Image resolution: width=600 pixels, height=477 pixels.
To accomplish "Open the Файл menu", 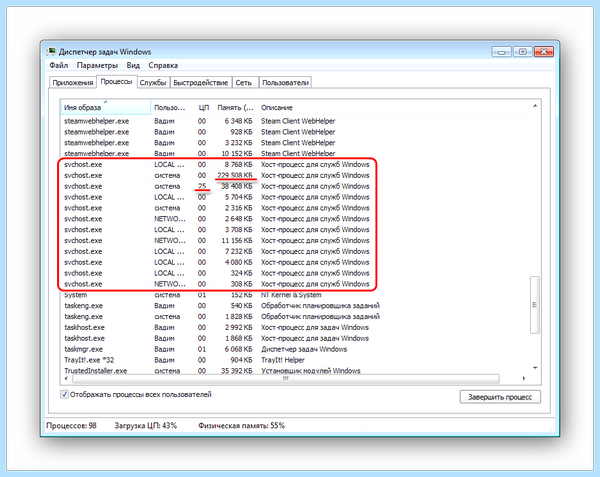I will pos(58,65).
